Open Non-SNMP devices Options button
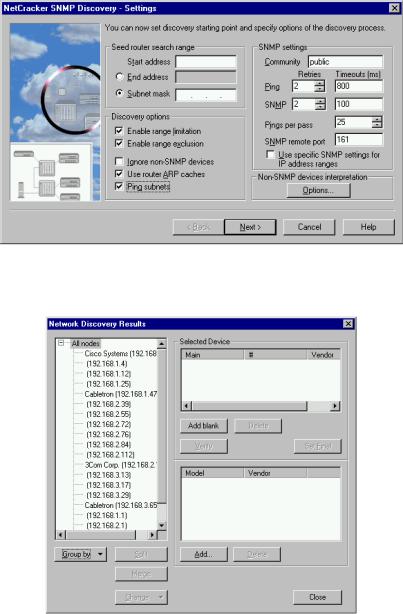The width and height of the screenshot is (403, 614). (x=318, y=190)
